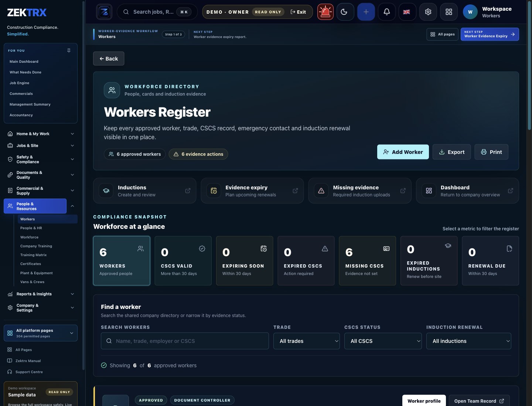Open Dashboard card external link icon
Screen dimensions: 532x406
pyautogui.click(x=511, y=191)
